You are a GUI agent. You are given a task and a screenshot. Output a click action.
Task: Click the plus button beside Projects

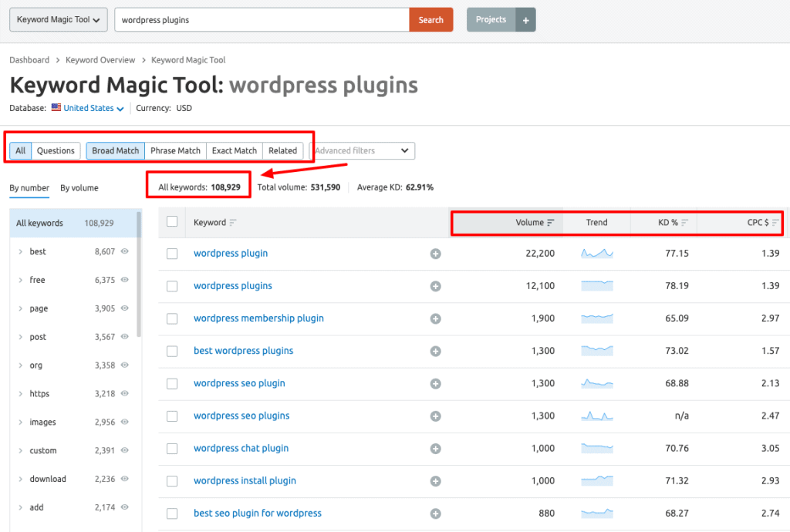[525, 19]
